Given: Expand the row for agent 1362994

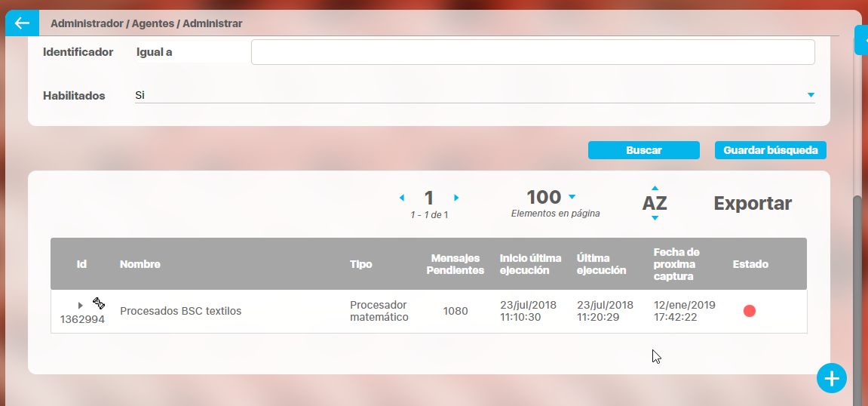Looking at the screenshot, I should point(81,306).
